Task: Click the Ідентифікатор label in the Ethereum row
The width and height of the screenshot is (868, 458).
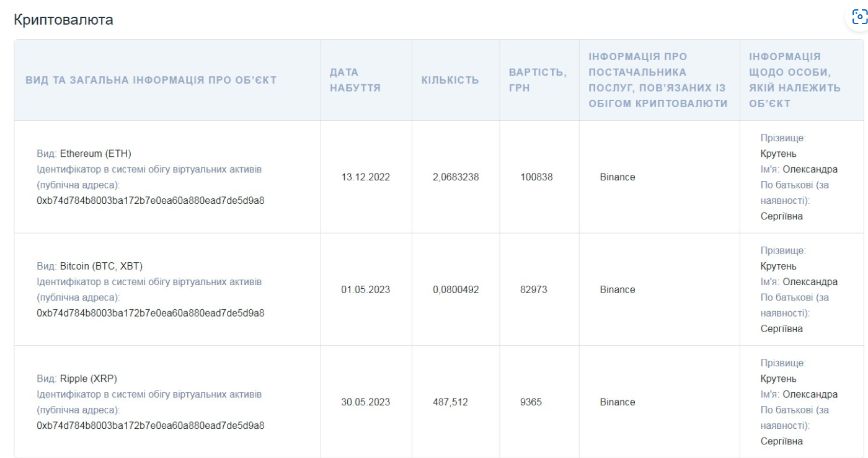Action: point(149,177)
